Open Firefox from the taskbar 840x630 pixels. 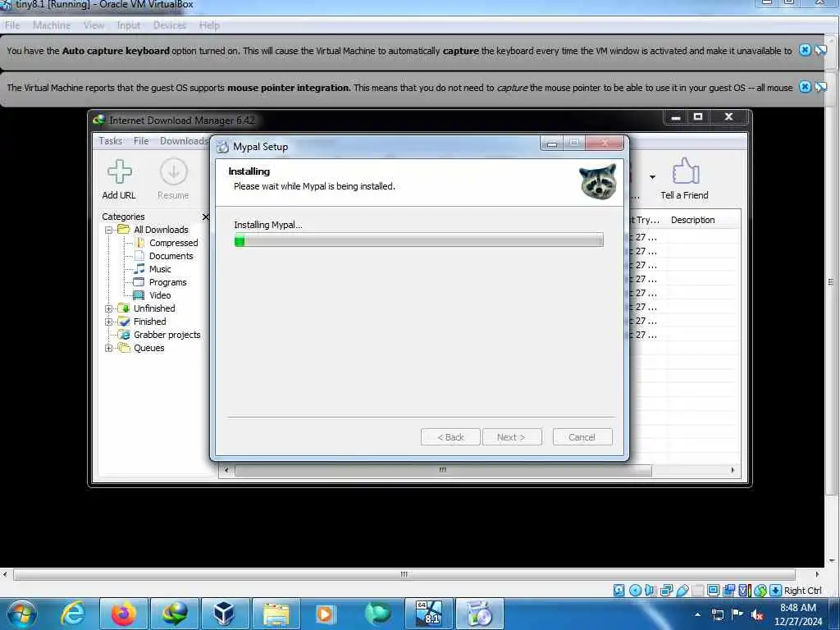123,614
